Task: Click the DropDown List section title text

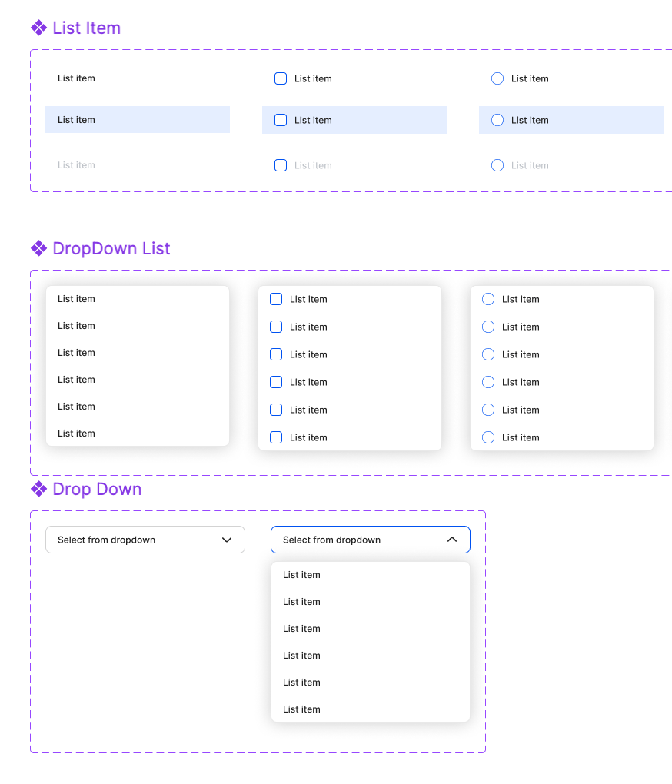Action: click(111, 248)
